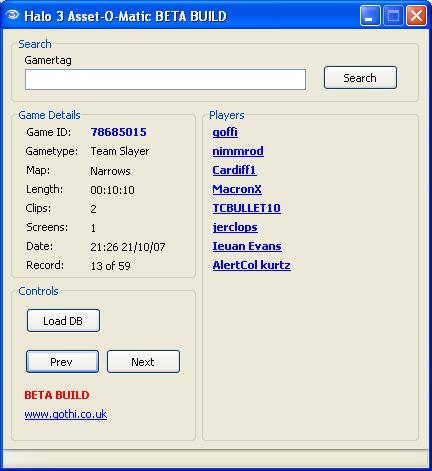
Task: Click the Players group heading
Action: tap(227, 115)
